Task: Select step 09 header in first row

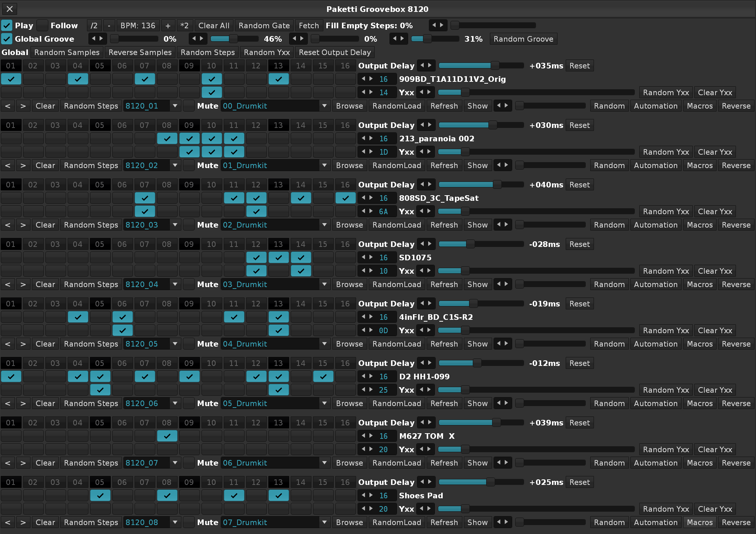Action: click(189, 66)
